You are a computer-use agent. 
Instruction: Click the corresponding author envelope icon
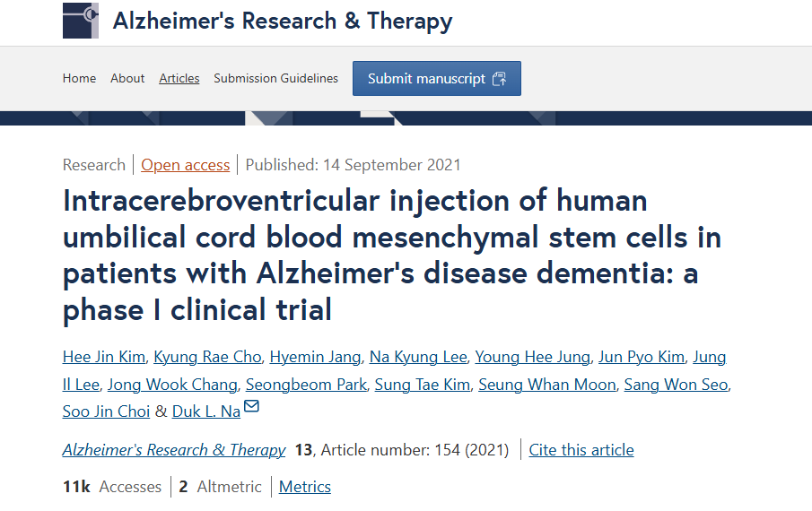click(252, 408)
